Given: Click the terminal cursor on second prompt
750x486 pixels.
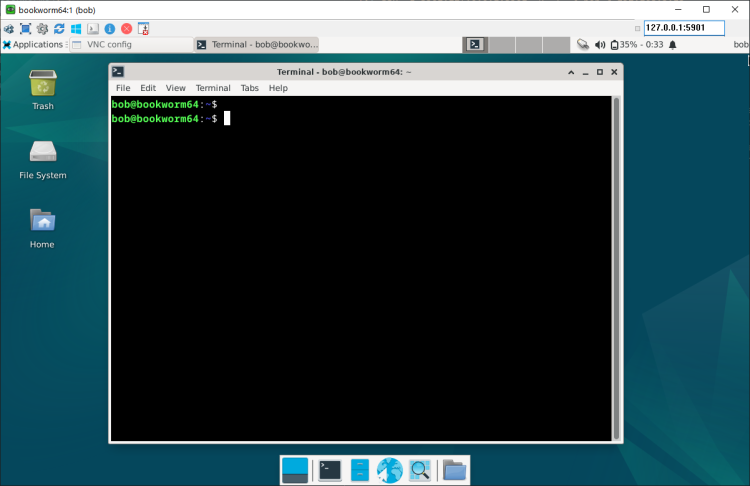Looking at the screenshot, I should 227,118.
